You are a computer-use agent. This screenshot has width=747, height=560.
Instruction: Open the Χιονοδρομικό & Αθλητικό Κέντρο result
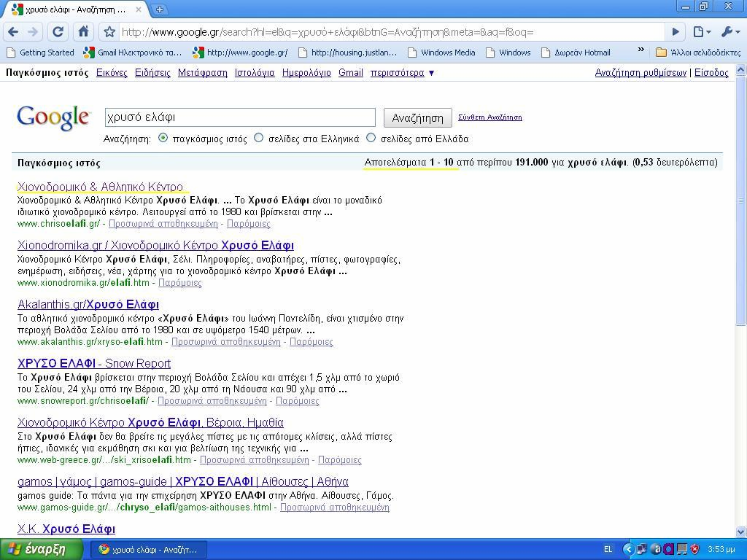(x=100, y=186)
